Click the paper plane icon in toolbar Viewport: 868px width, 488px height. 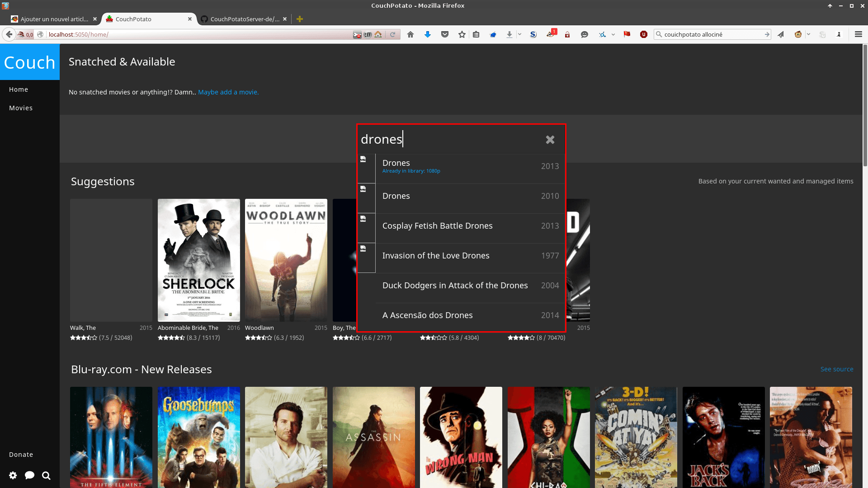(781, 34)
